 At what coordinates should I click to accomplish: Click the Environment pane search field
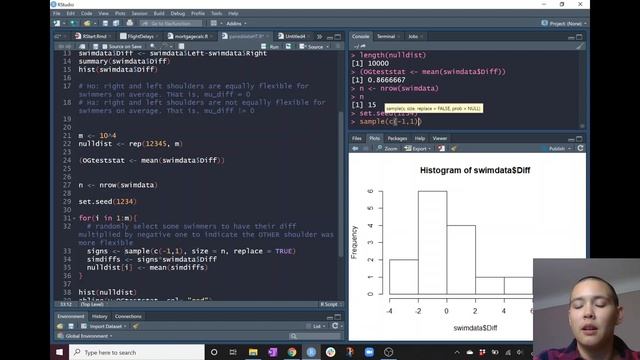(314, 336)
